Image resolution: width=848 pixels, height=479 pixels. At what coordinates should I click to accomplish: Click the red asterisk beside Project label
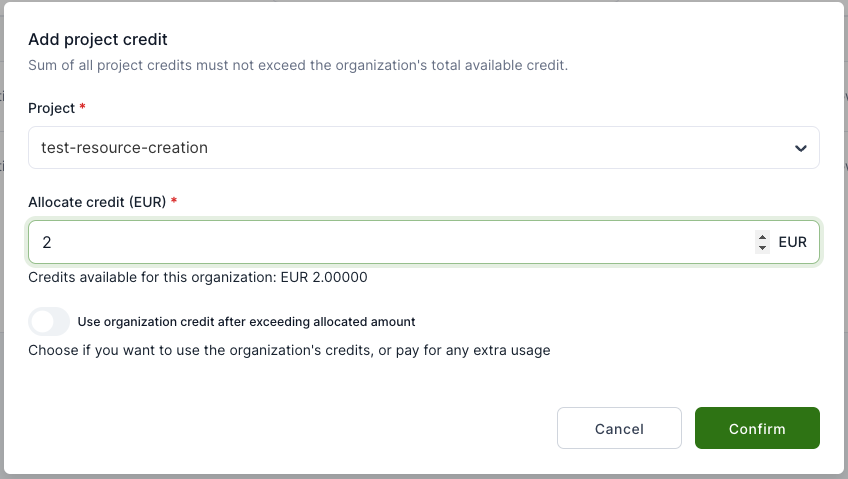pos(83,106)
